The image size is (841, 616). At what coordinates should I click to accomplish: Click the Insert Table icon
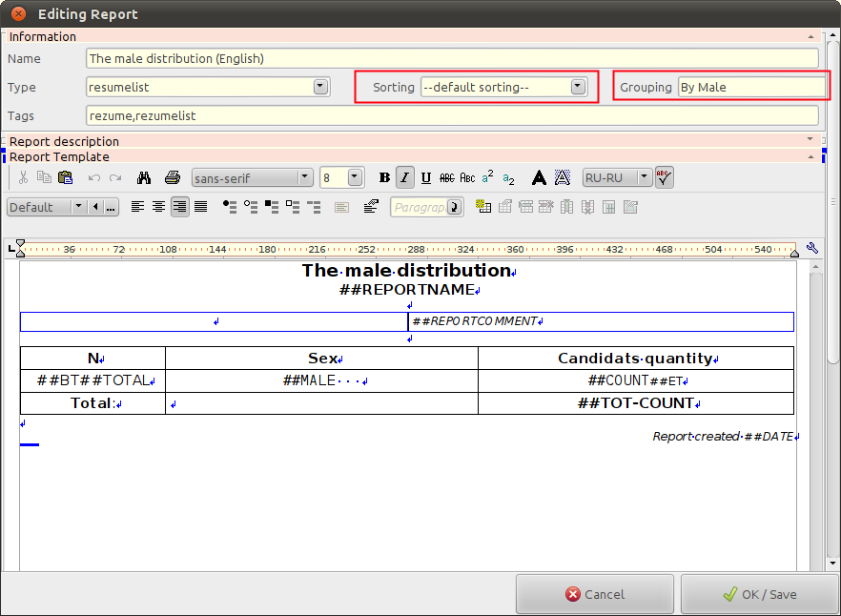click(483, 207)
